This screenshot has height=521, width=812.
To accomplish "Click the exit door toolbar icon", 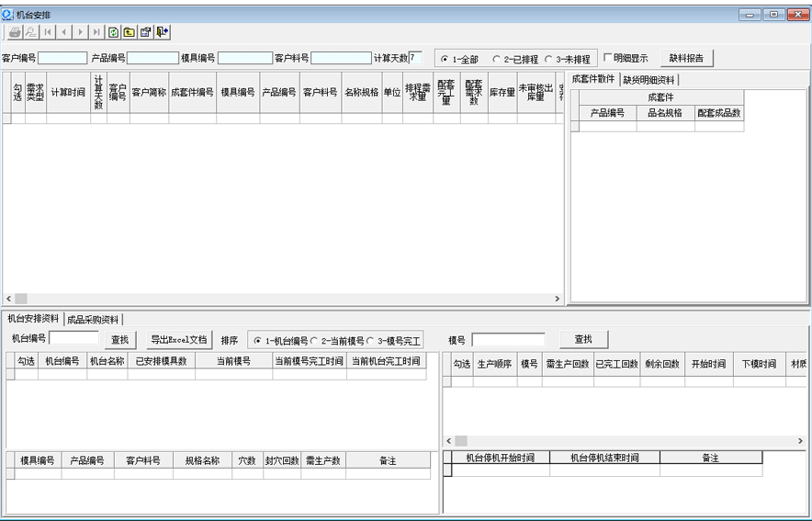I will pyautogui.click(x=163, y=32).
